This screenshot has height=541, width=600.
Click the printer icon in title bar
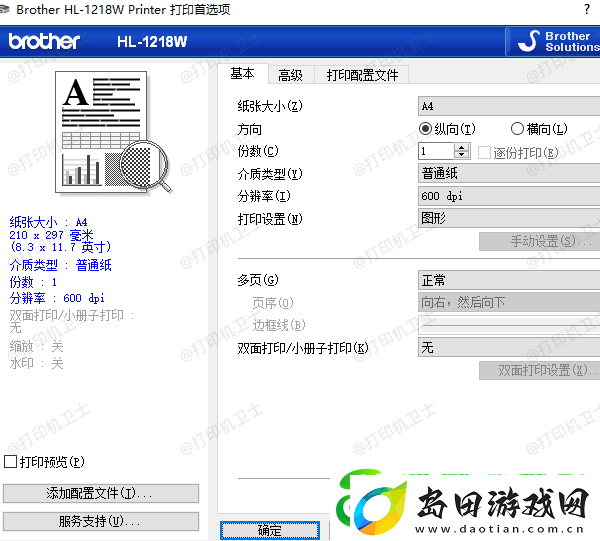(4, 9)
